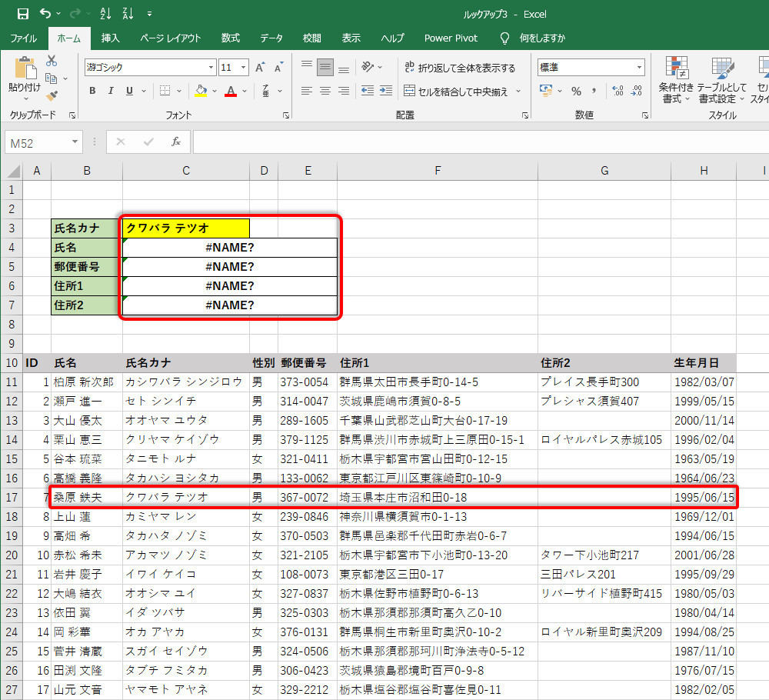
Task: Switch to the 挿入 tab
Action: click(110, 38)
